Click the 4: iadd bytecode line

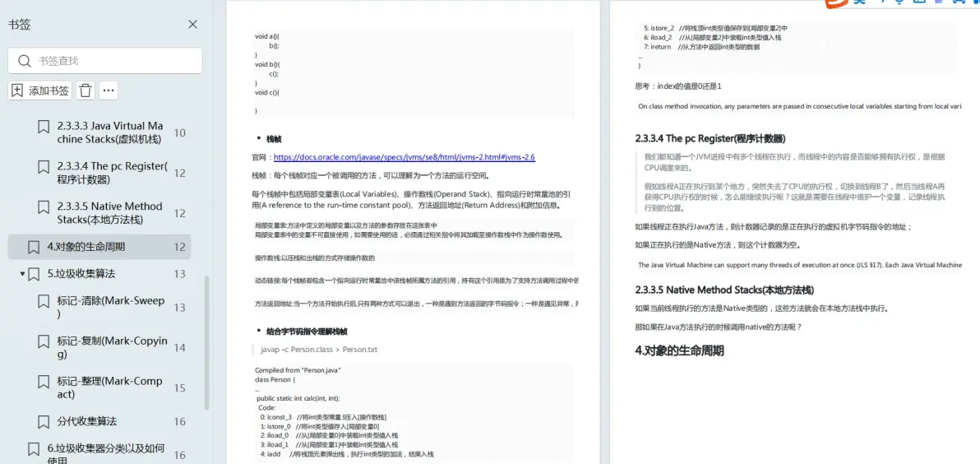point(347,454)
